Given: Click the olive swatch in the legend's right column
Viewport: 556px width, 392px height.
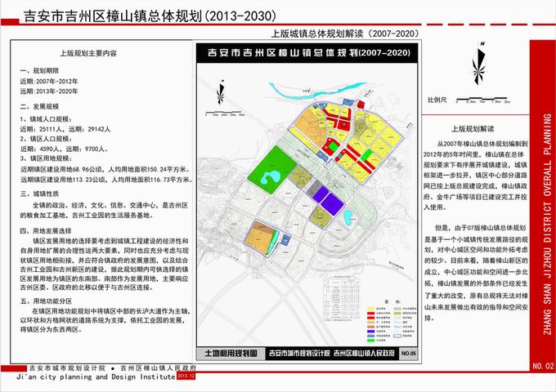Looking at the screenshot, I should (397, 313).
